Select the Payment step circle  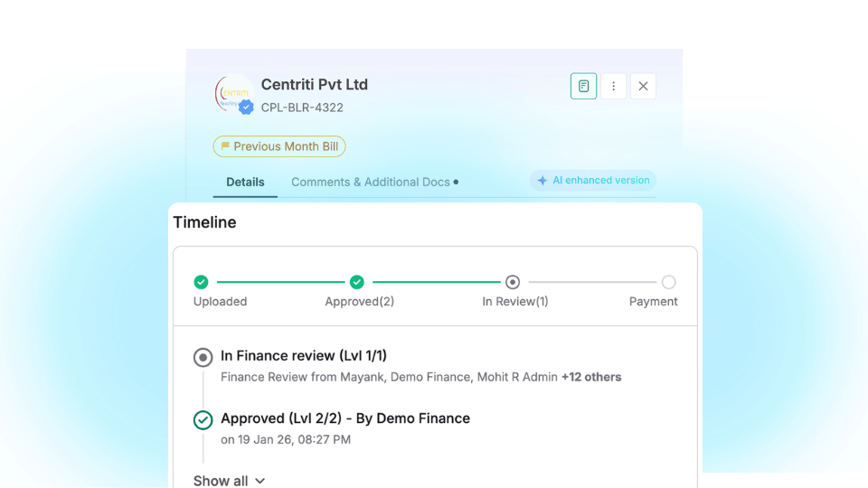[x=669, y=282]
